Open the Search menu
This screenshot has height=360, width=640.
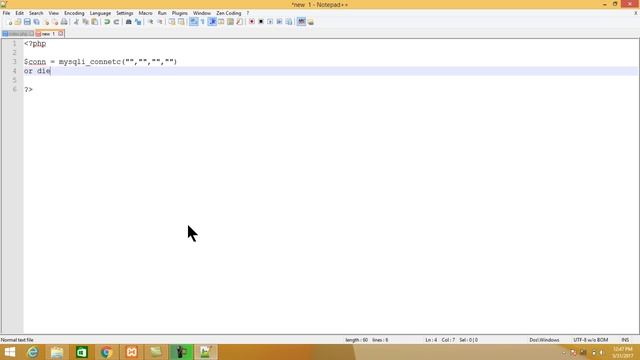pyautogui.click(x=36, y=13)
